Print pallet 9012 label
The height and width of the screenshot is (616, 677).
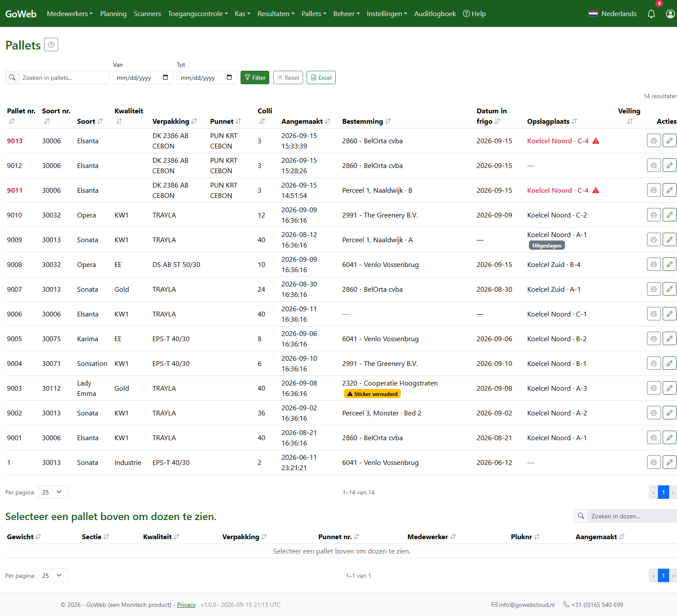click(x=654, y=165)
